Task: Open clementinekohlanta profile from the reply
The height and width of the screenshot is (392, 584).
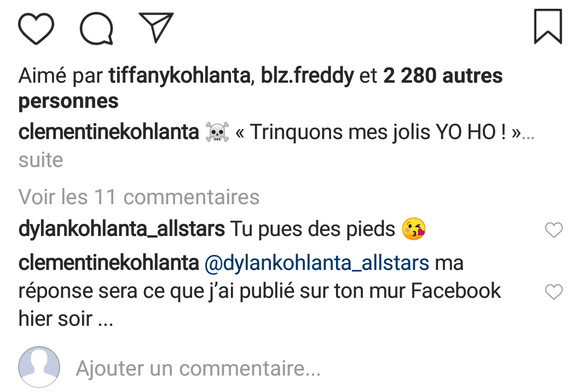Action: (x=109, y=263)
